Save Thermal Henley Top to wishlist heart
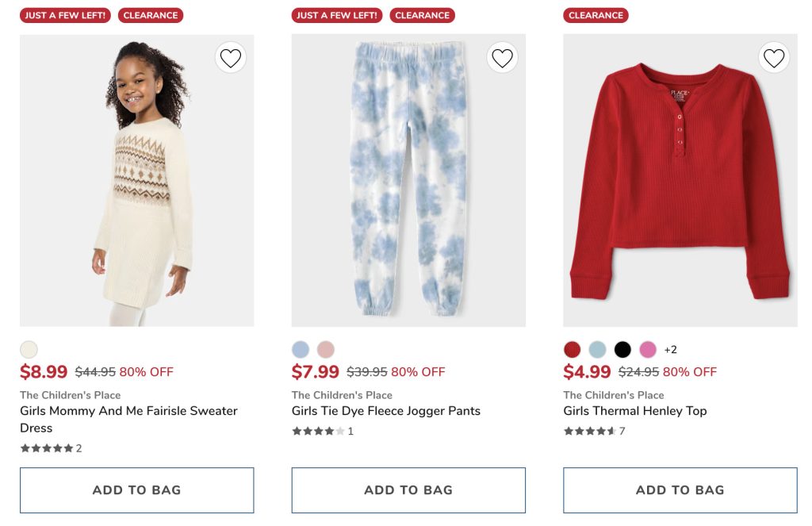Image resolution: width=812 pixels, height=526 pixels. 774,58
